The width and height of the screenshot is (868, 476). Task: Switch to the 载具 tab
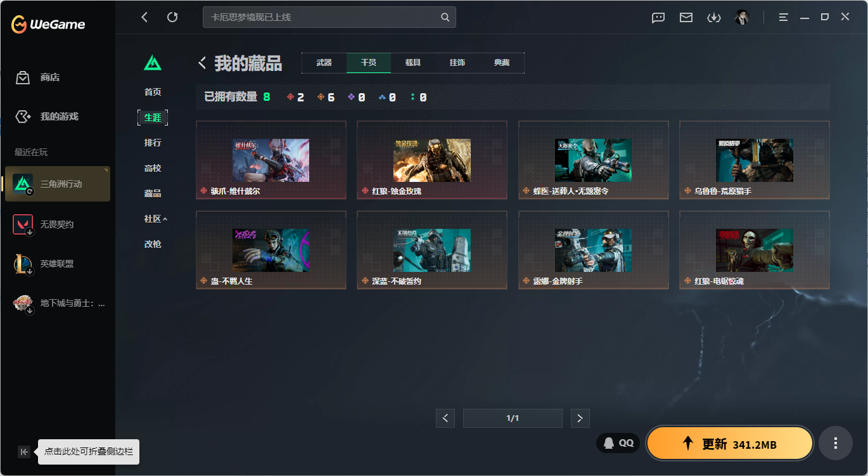pos(413,63)
